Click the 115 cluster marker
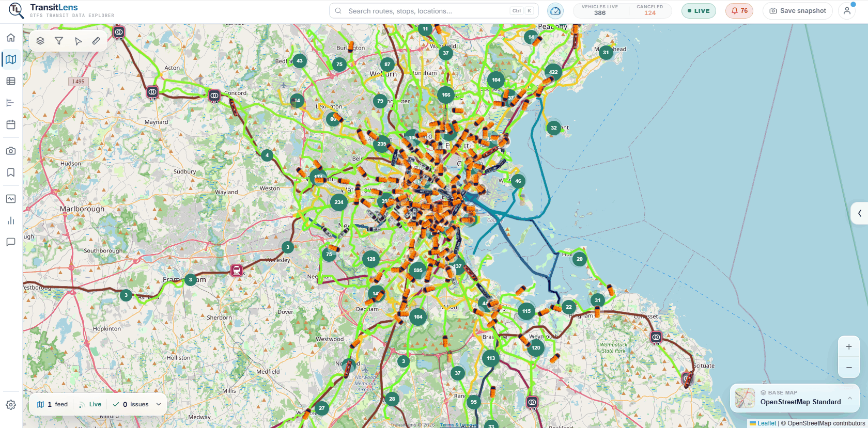The width and height of the screenshot is (868, 428). (526, 311)
